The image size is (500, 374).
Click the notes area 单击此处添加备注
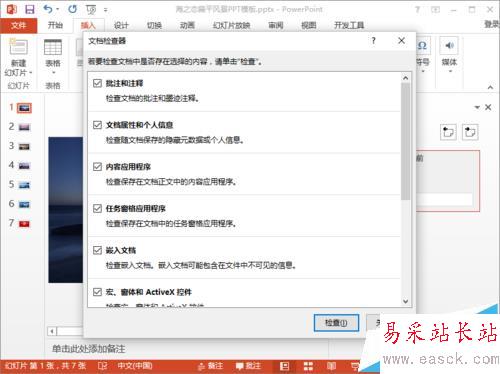(89, 349)
